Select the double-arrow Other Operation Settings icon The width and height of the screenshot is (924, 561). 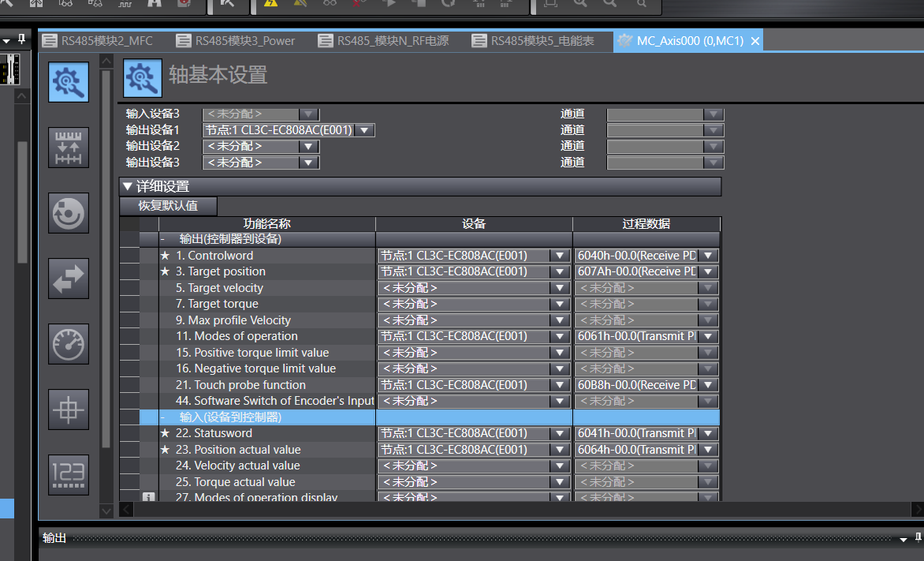tap(69, 279)
